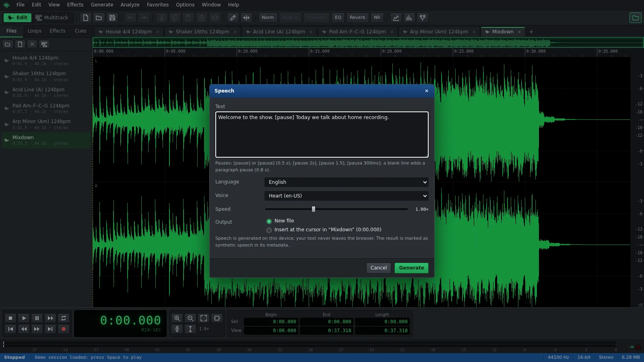The width and height of the screenshot is (644, 362).
Task: Open folder icon in Files panel
Action: point(7,44)
